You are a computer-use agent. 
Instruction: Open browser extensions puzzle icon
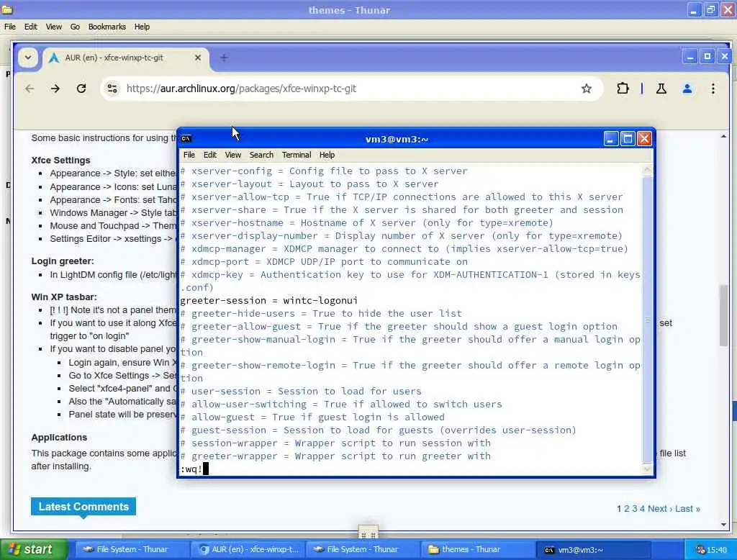[623, 89]
